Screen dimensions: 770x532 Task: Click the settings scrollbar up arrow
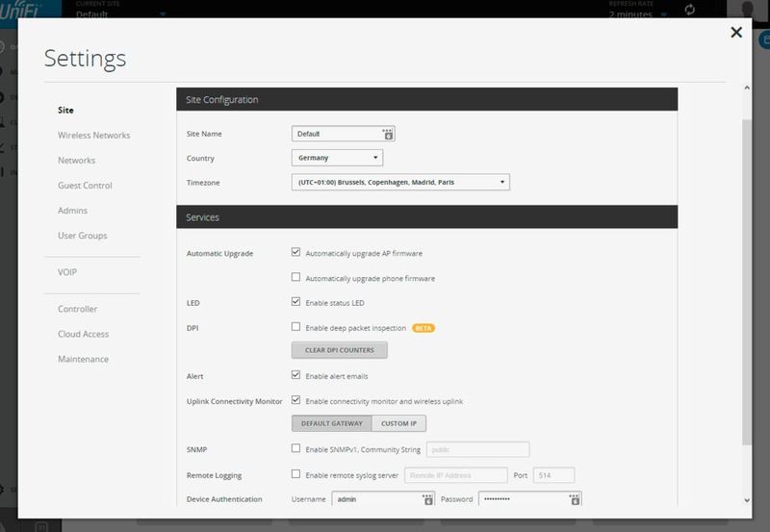tap(747, 88)
